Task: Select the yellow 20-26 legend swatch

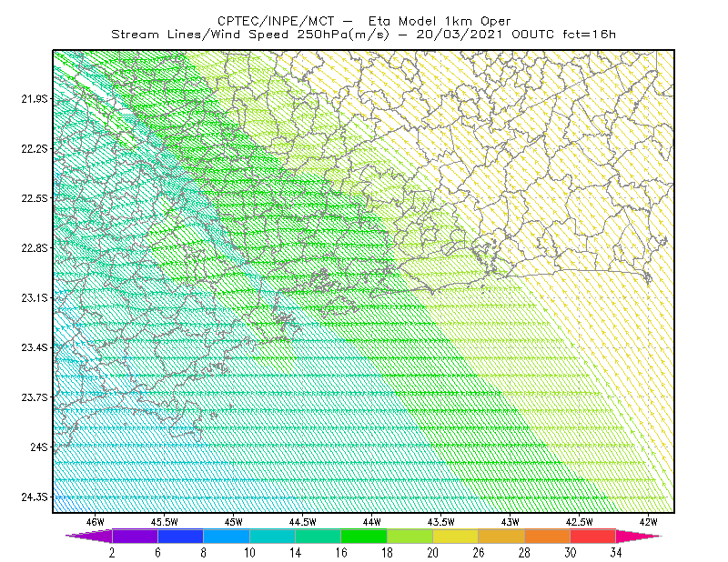Action: [x=456, y=536]
